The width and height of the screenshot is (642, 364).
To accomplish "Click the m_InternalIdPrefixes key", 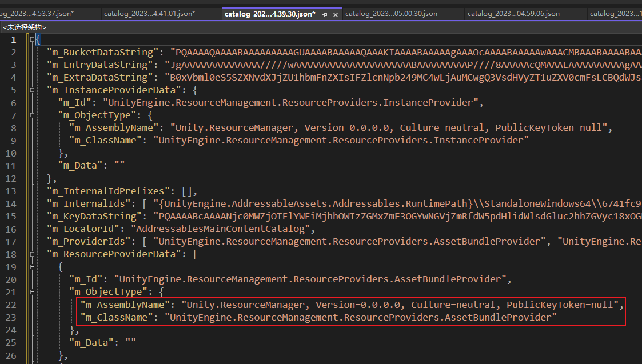I will [109, 191].
